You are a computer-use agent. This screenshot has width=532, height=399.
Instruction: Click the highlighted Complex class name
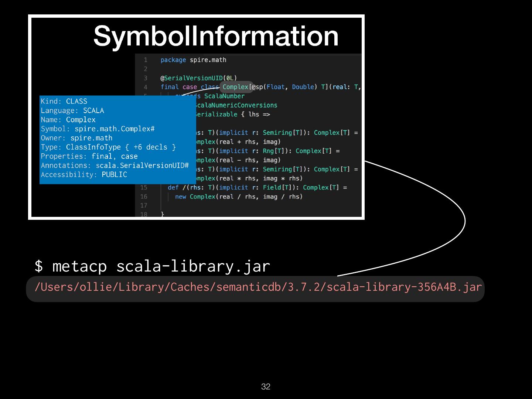pos(235,87)
